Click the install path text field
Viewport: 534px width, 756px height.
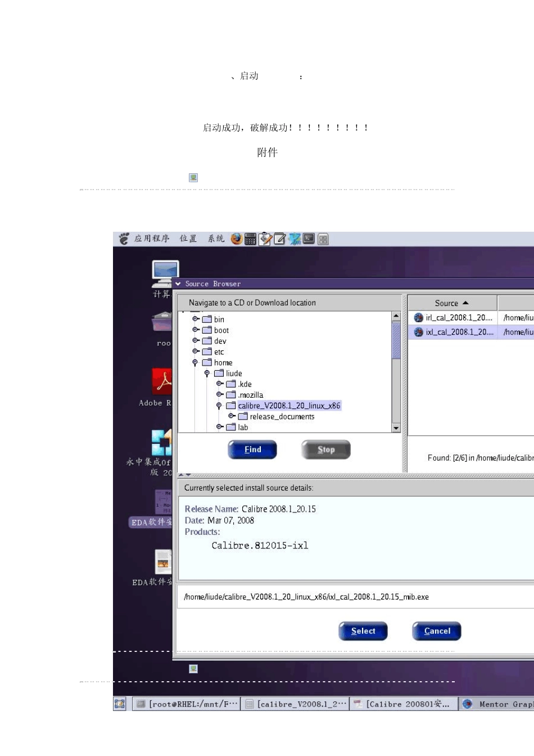tap(356, 597)
